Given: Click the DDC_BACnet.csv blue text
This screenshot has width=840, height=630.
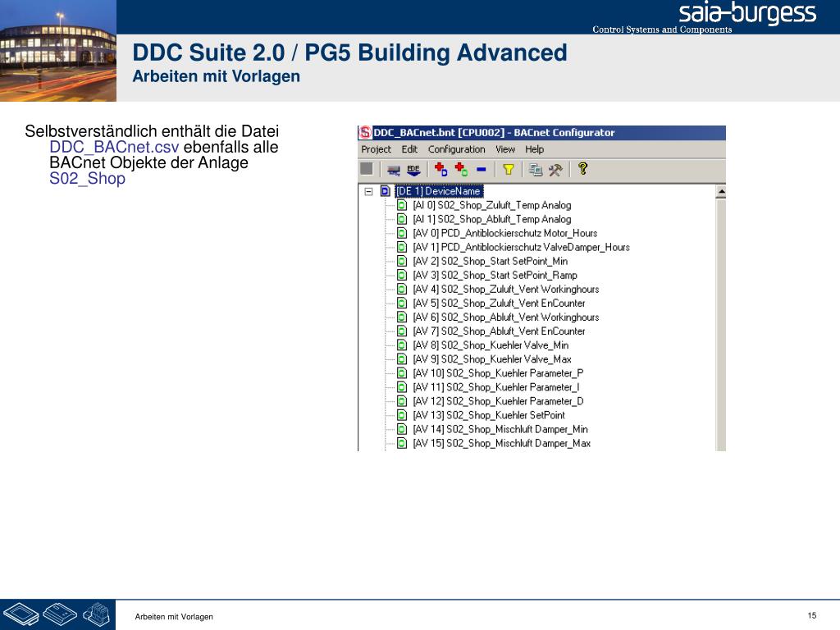Looking at the screenshot, I should pos(114,147).
